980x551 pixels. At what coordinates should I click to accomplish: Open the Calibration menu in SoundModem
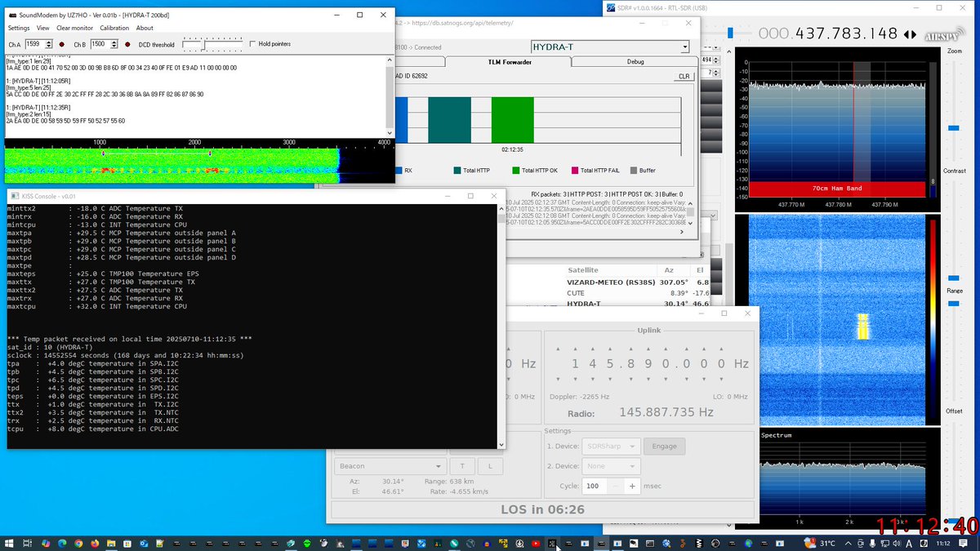(x=114, y=28)
